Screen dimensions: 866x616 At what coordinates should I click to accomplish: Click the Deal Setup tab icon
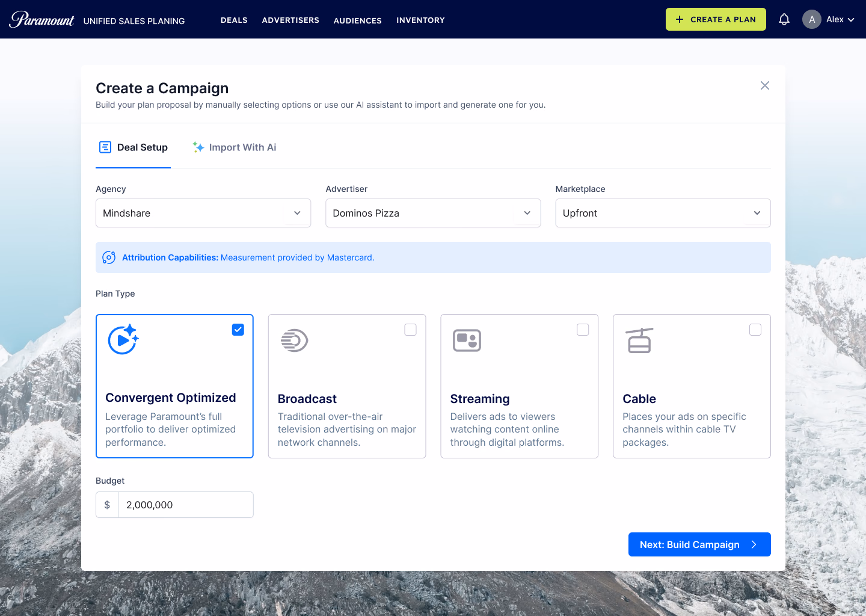tap(105, 147)
